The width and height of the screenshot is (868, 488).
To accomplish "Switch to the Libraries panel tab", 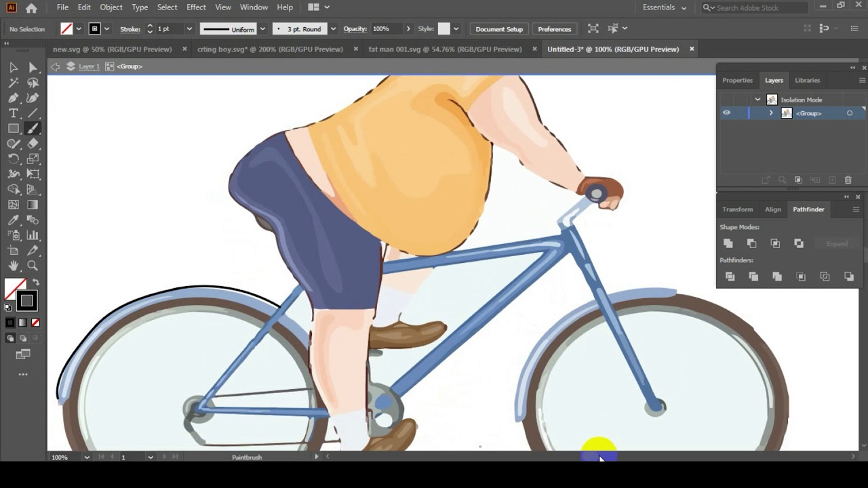I will click(807, 80).
